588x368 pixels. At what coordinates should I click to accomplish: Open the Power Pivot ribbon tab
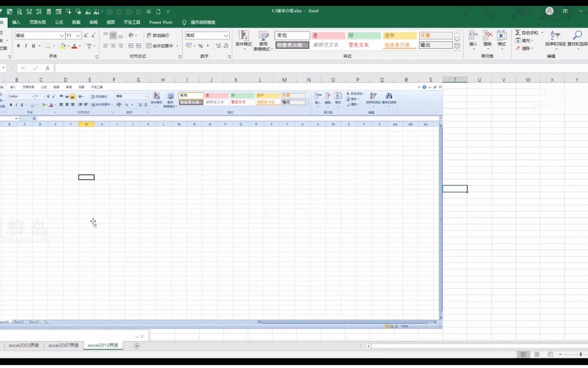161,22
